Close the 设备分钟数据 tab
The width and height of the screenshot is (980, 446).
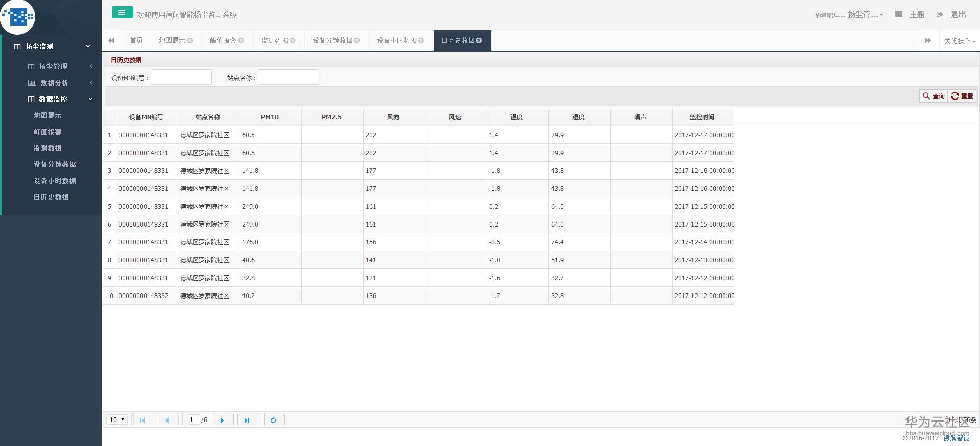357,41
